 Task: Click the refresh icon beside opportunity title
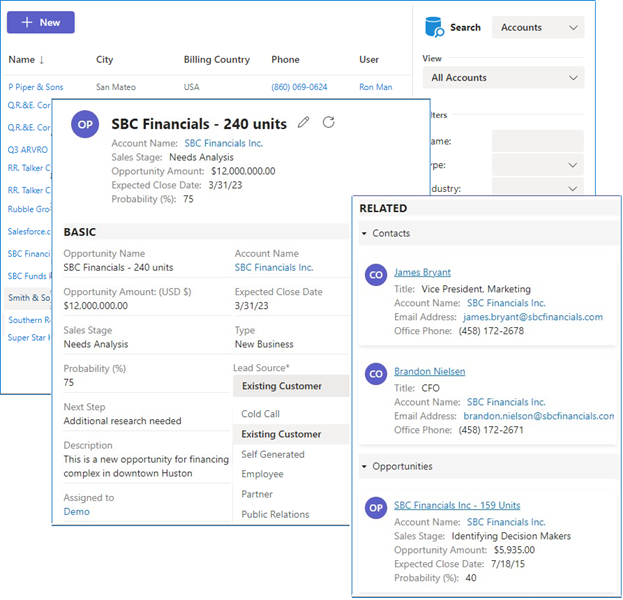(x=329, y=123)
